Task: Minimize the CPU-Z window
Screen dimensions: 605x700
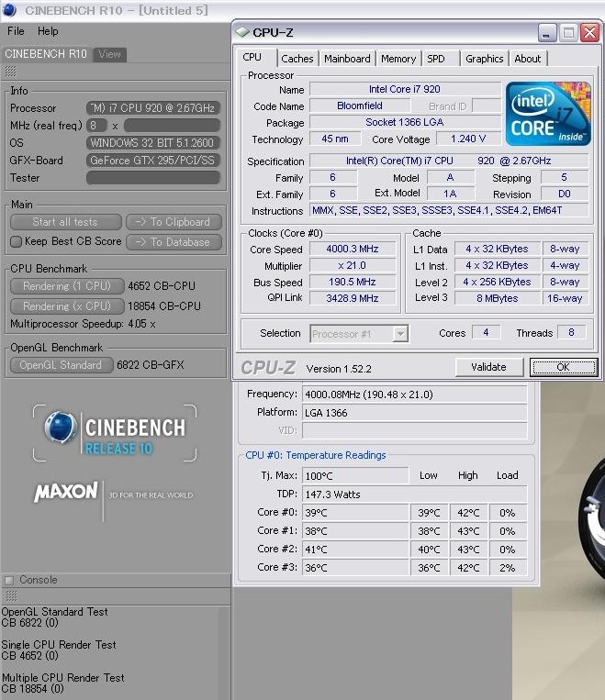Action: pos(546,33)
